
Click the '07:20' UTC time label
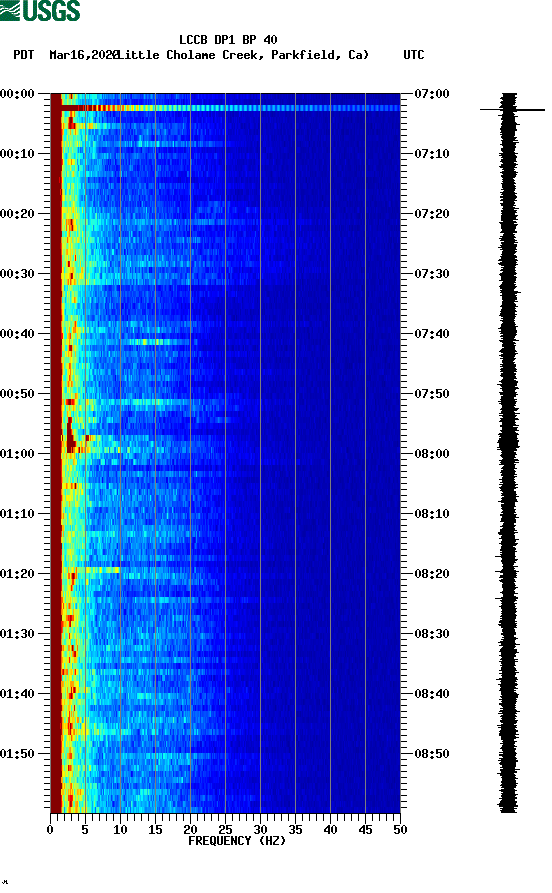[432, 214]
